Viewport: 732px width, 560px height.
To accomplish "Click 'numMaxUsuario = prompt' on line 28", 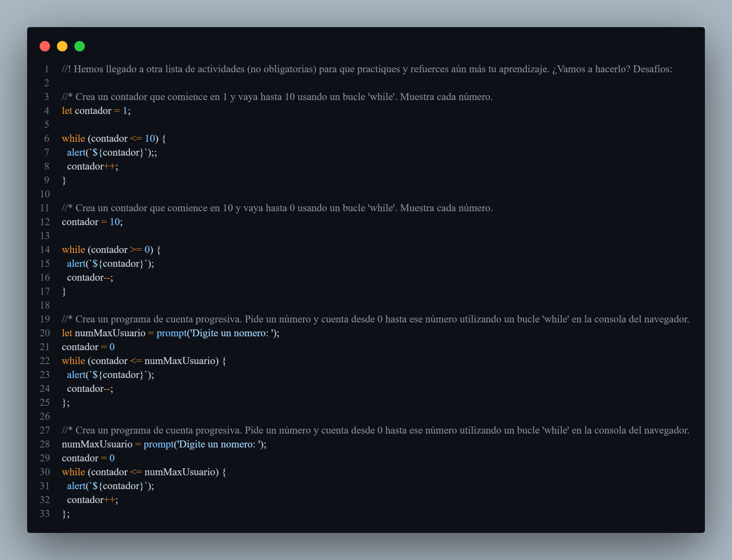I will coord(118,444).
